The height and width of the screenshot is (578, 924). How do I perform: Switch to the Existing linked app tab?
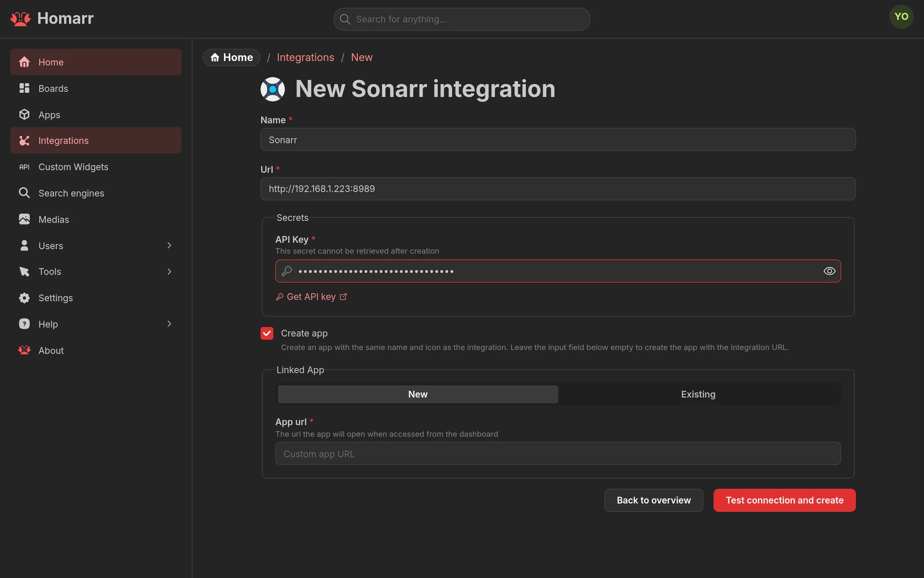(x=699, y=394)
